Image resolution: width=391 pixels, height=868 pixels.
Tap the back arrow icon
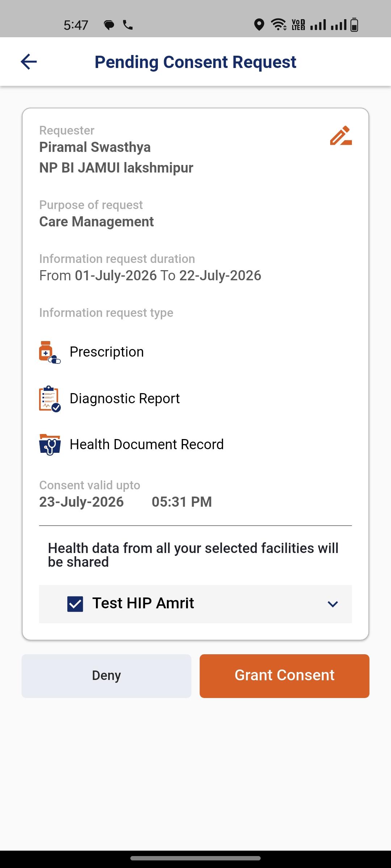29,61
